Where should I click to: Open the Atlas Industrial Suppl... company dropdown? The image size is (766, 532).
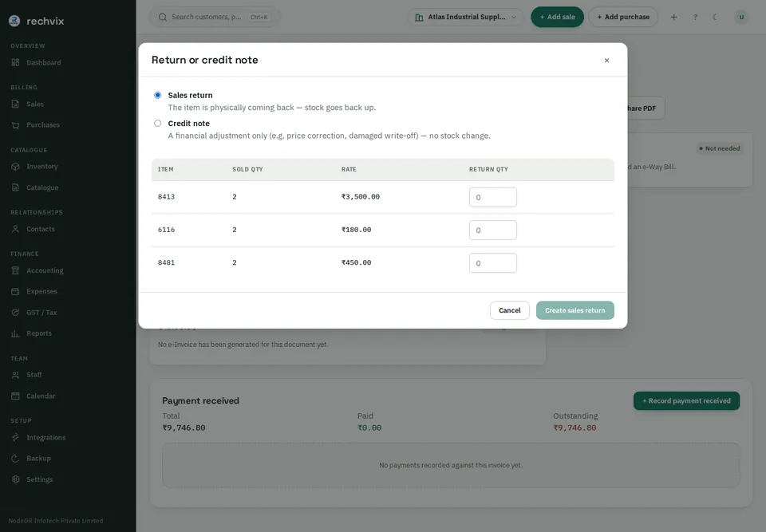coord(465,17)
